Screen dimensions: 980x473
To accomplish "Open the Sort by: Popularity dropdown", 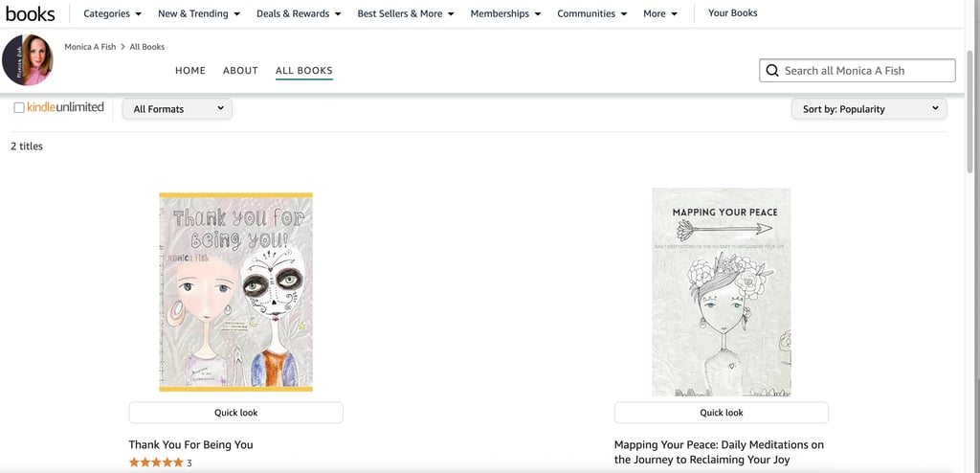I will [x=869, y=109].
